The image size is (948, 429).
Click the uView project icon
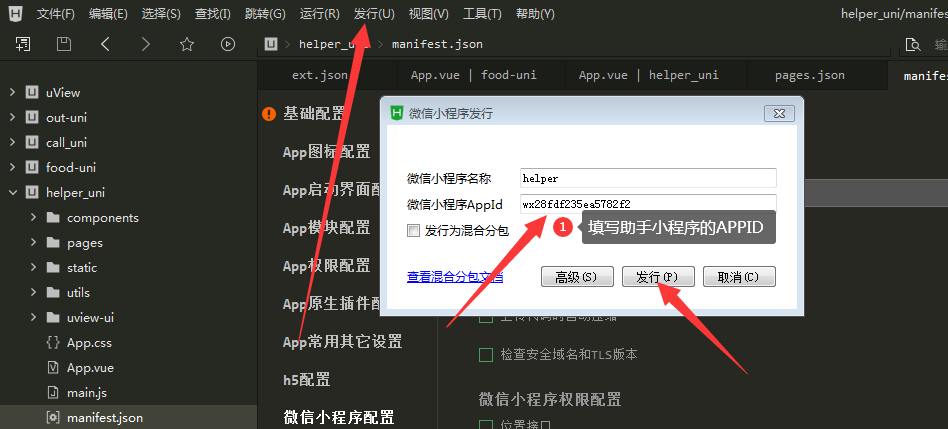click(32, 92)
